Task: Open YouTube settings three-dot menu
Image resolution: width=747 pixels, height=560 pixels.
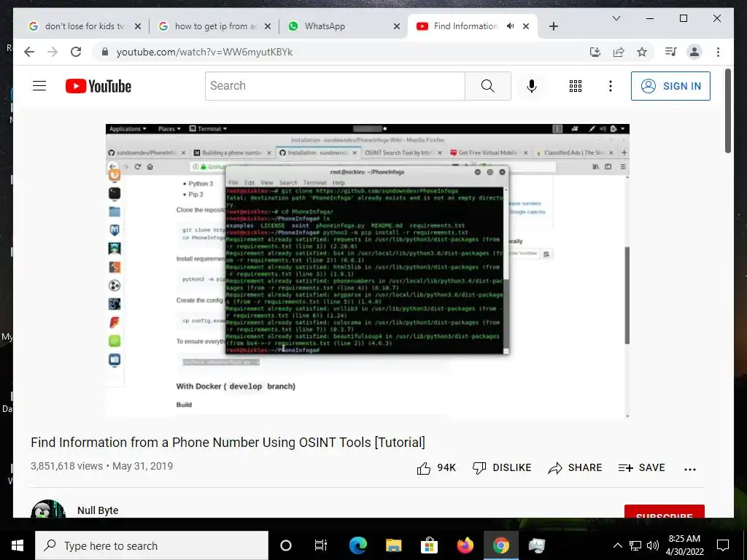Action: (611, 86)
